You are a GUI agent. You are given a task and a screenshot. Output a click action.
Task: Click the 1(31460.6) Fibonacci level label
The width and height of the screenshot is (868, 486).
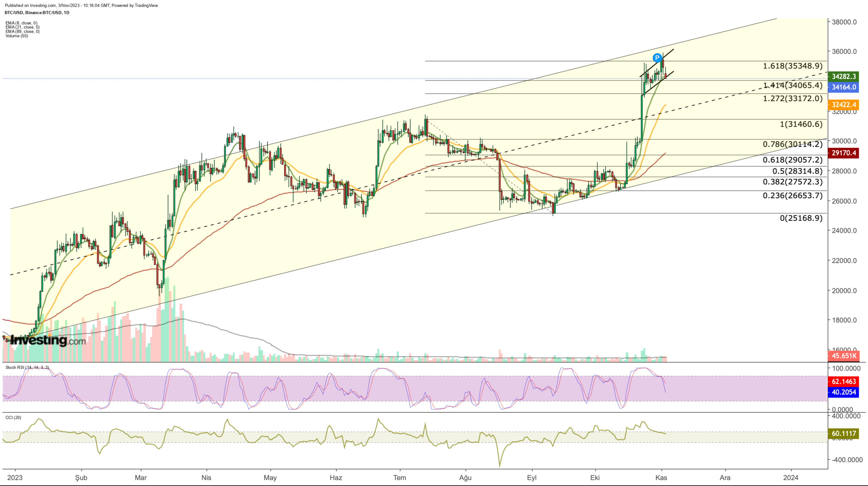pos(801,124)
